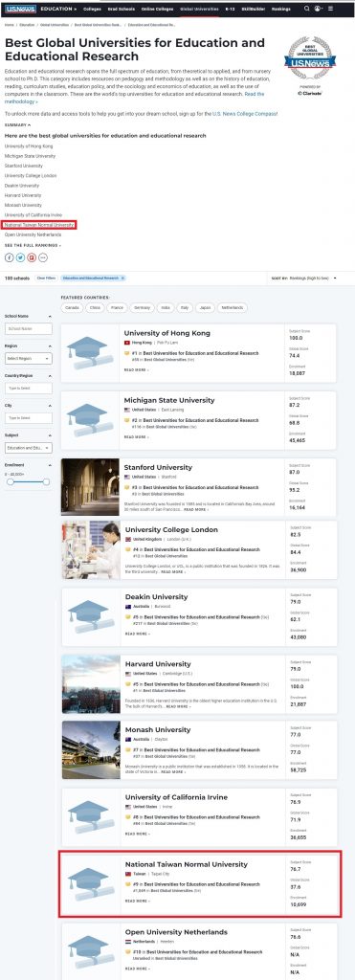
Task: Select the Japan featured country chip
Action: (205, 307)
